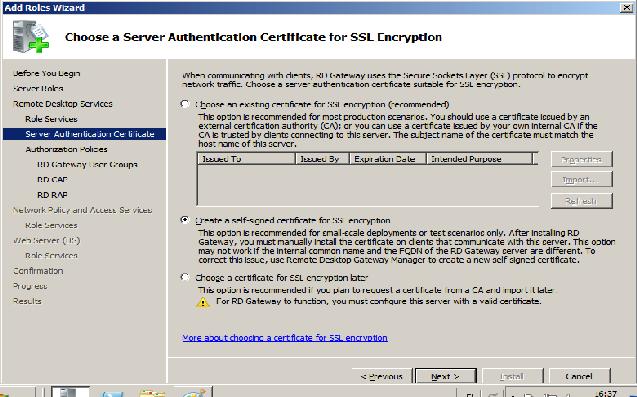Click the yellow warning triangle icon
This screenshot has width=637, height=397.
point(203,303)
